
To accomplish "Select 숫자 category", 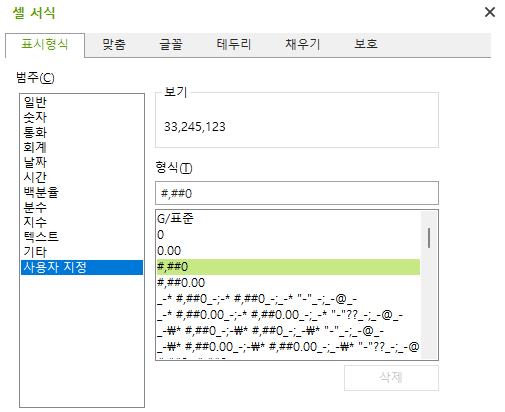I will point(82,117).
